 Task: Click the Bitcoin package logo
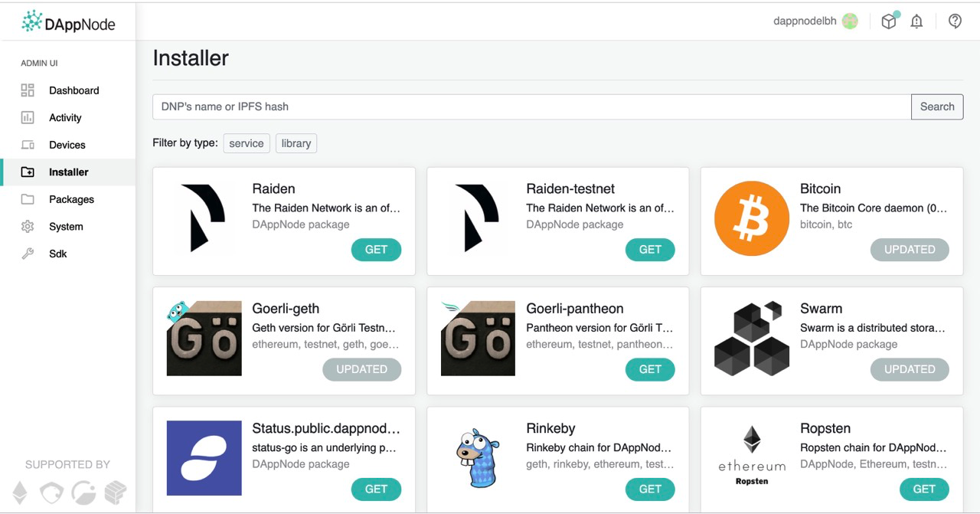751,218
